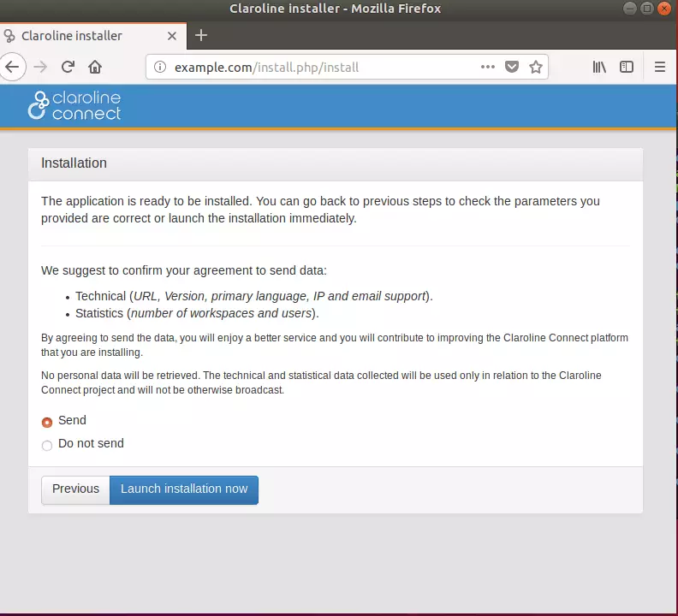Bookmark this page with star icon

point(536,67)
